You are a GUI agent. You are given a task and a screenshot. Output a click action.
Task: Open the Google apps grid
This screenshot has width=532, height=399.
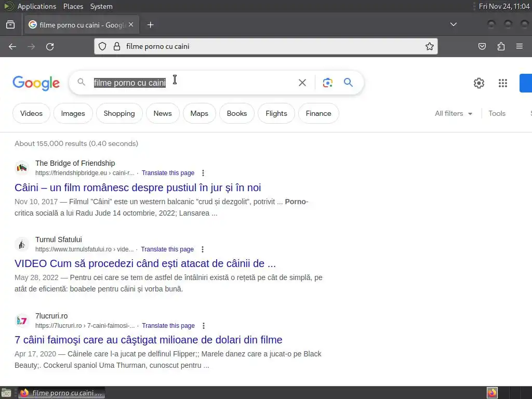tap(502, 83)
